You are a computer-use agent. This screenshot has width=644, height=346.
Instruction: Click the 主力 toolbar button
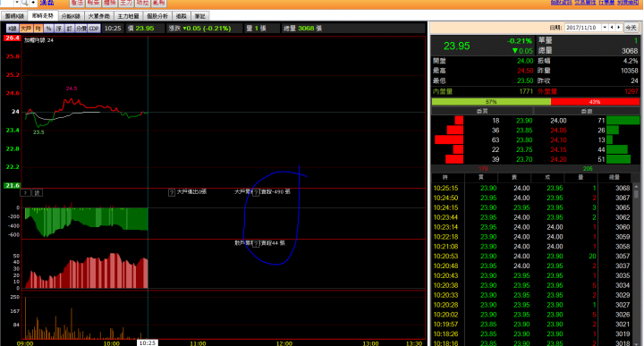[126, 3]
